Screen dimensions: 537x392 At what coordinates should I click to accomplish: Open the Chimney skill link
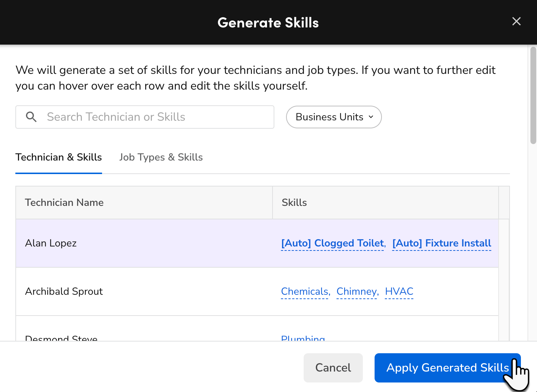pyautogui.click(x=357, y=292)
